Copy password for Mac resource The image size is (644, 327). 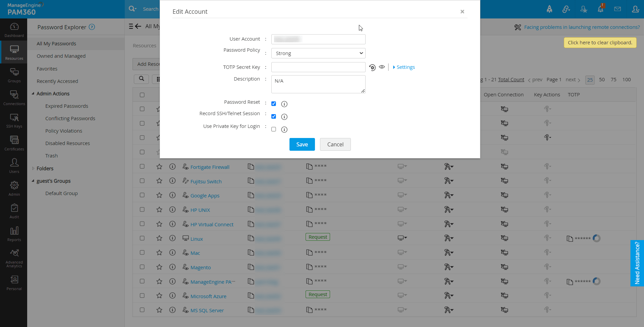coord(309,253)
